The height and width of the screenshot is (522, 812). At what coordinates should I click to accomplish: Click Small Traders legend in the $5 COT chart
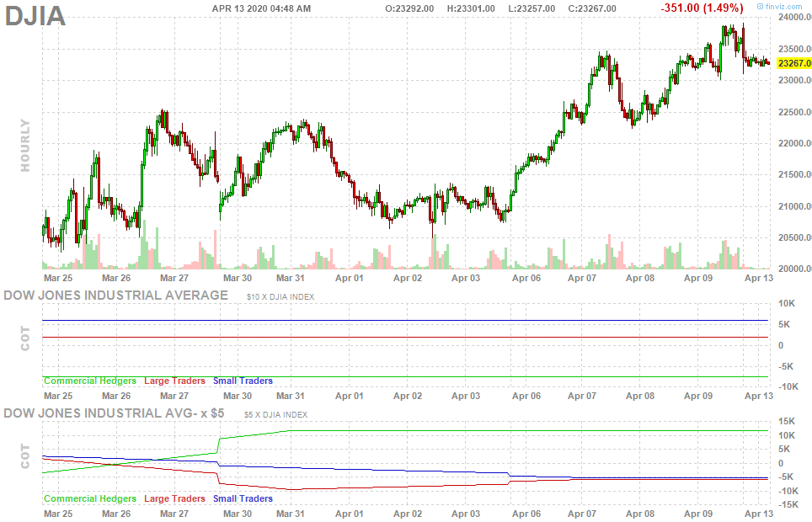pos(243,498)
